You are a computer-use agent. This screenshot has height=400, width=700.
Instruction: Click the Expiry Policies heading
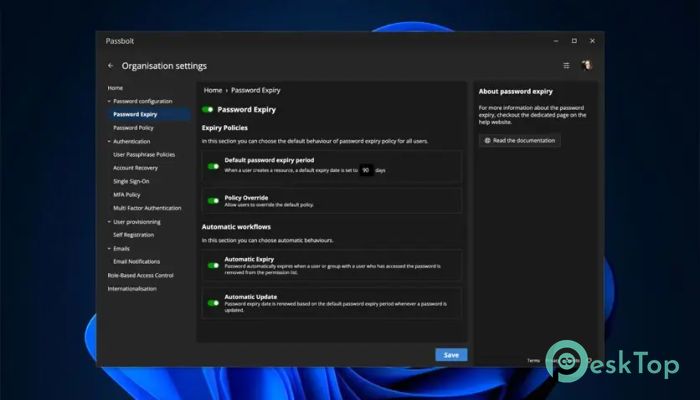pos(225,128)
